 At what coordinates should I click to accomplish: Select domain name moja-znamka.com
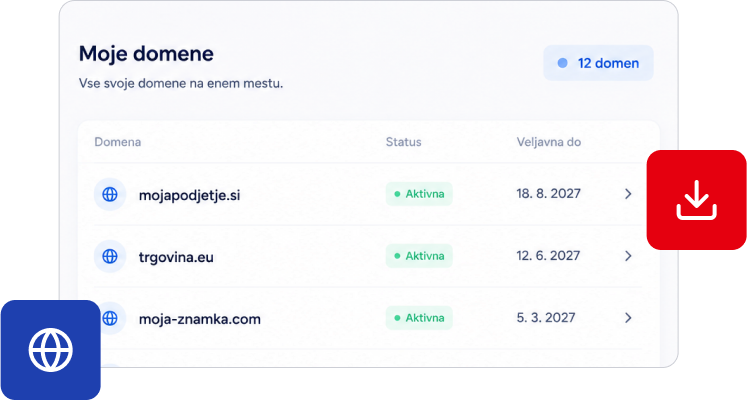[x=200, y=319]
